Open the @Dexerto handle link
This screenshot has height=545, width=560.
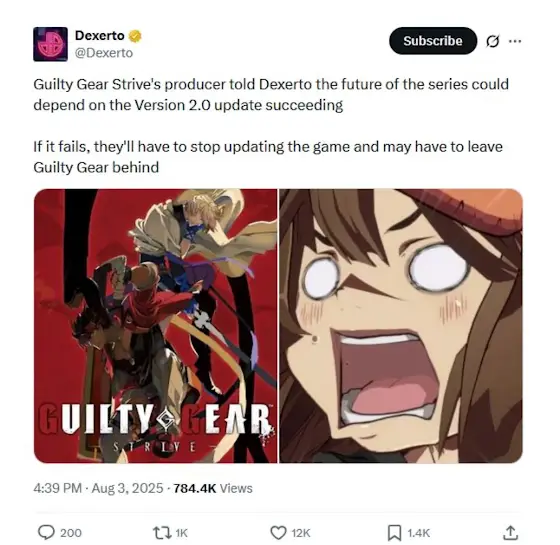(104, 53)
